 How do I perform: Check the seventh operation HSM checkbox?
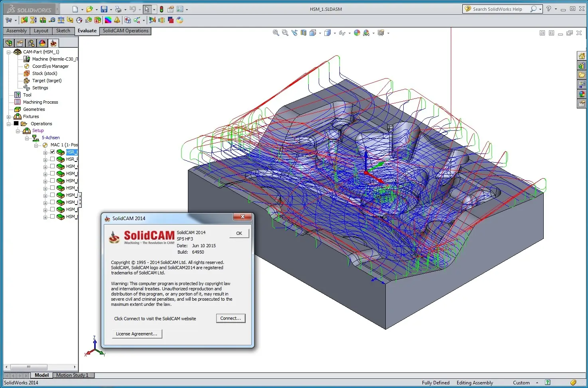coord(52,195)
